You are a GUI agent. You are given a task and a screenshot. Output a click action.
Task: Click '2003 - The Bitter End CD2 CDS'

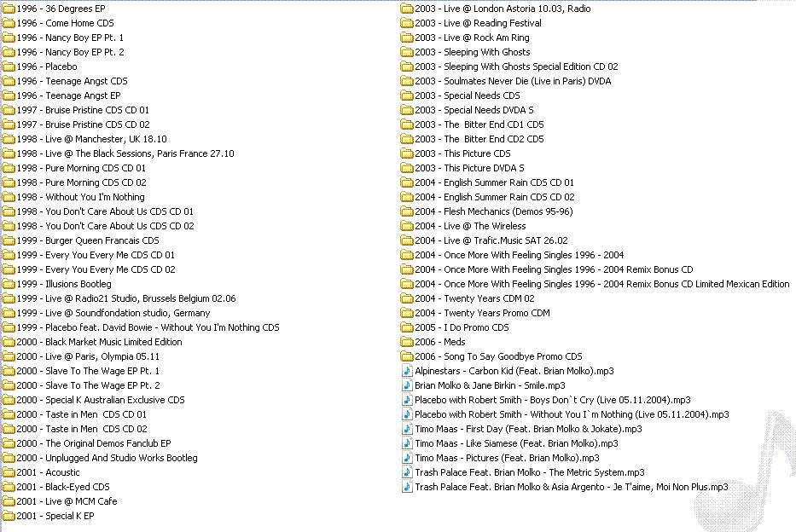point(479,139)
